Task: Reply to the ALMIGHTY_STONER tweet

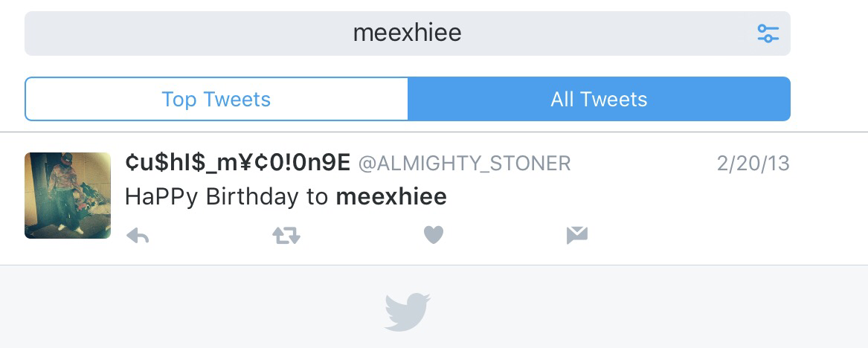Action: coord(138,236)
